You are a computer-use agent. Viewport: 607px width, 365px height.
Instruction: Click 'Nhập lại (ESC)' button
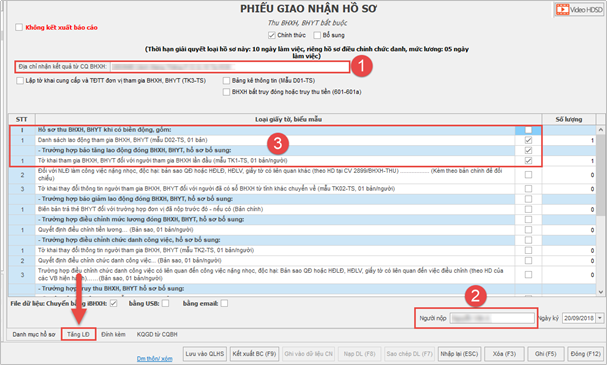(x=459, y=354)
